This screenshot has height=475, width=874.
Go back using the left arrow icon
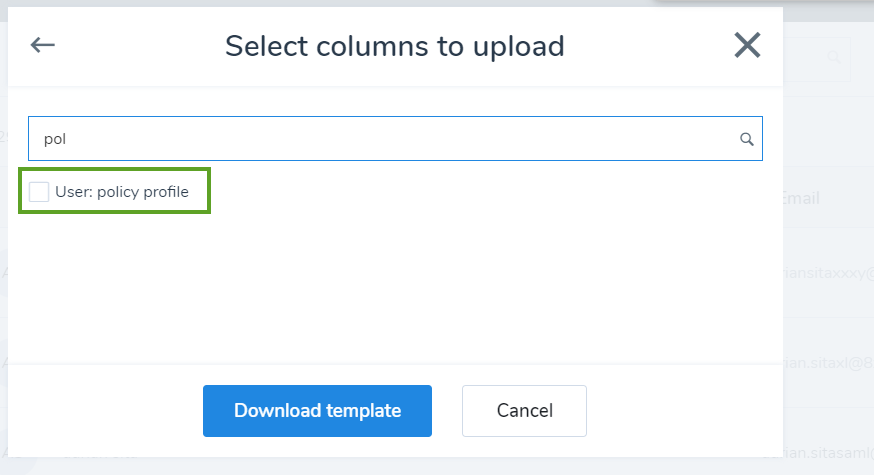[x=42, y=45]
